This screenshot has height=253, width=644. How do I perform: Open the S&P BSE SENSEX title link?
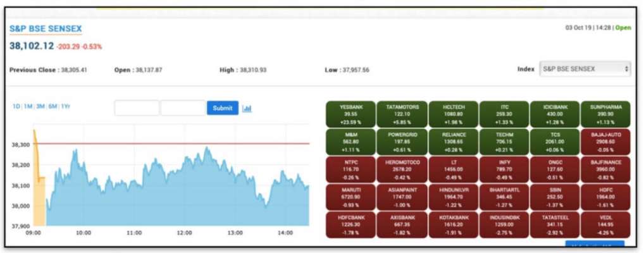coord(46,28)
